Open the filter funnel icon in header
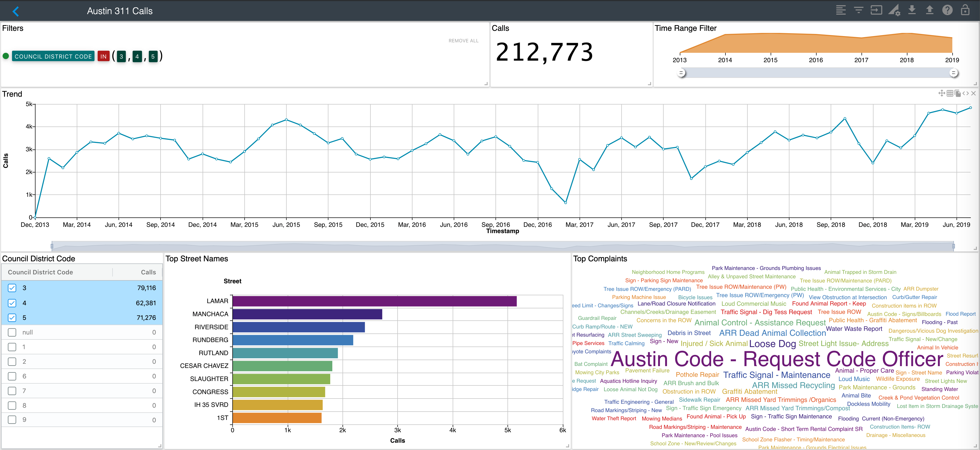980x450 pixels. [x=859, y=10]
